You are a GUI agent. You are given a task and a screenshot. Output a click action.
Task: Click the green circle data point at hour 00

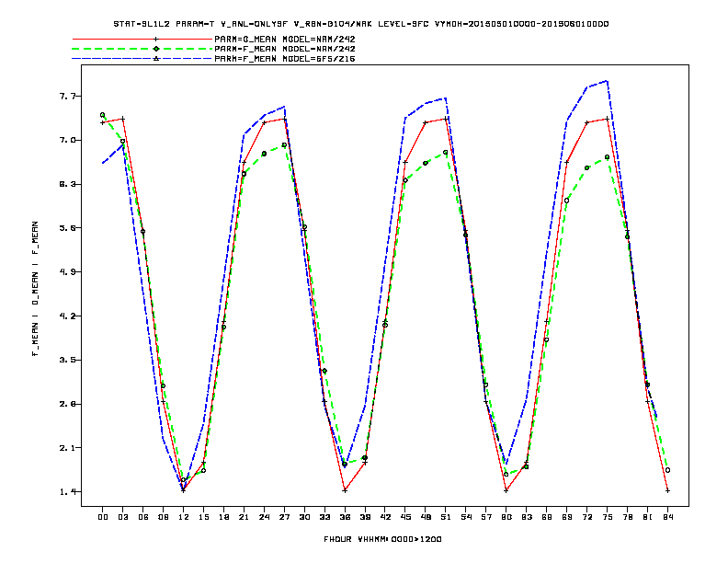(x=103, y=115)
